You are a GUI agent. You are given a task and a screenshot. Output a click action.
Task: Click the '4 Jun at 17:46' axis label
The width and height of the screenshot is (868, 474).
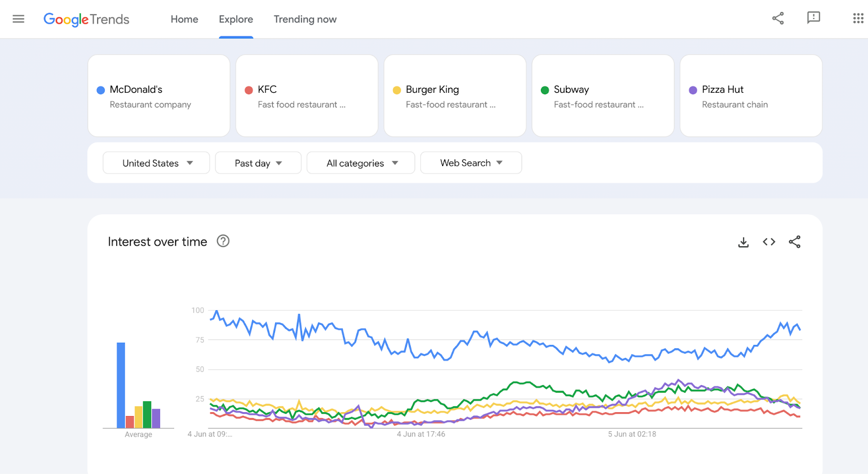421,434
